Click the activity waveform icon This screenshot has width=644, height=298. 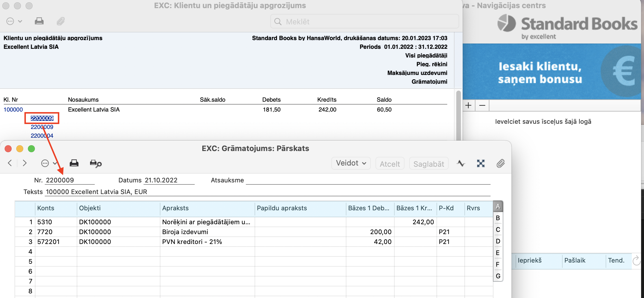(x=461, y=164)
